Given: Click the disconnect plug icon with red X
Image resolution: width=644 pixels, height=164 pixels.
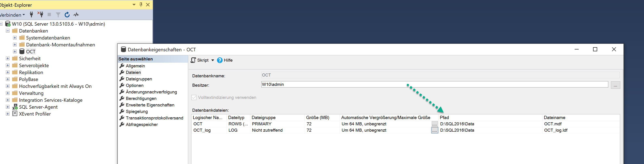Looking at the screenshot, I should [x=41, y=14].
